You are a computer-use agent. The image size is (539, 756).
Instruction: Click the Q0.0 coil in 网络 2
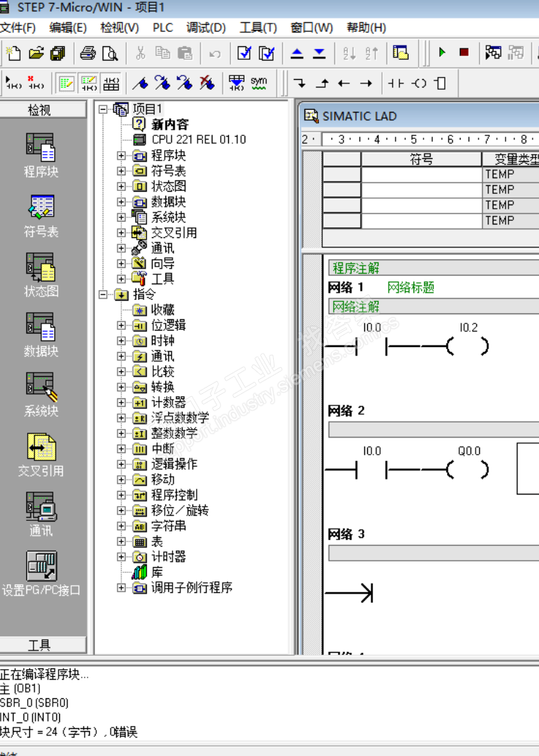click(468, 469)
